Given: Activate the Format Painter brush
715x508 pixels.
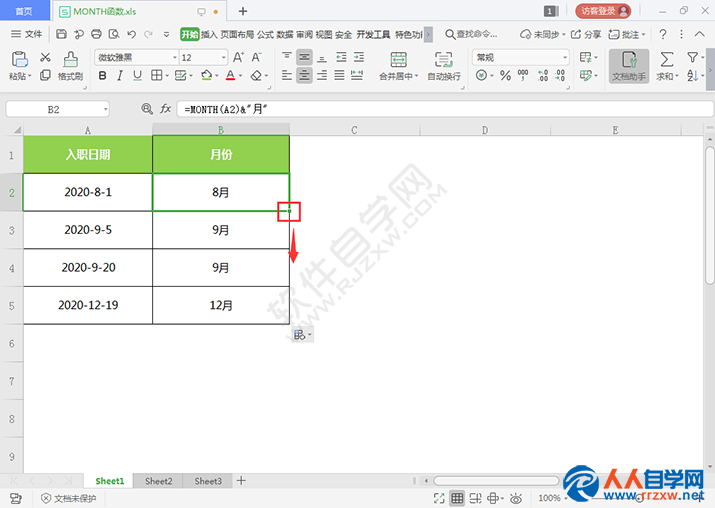Looking at the screenshot, I should (x=70, y=59).
